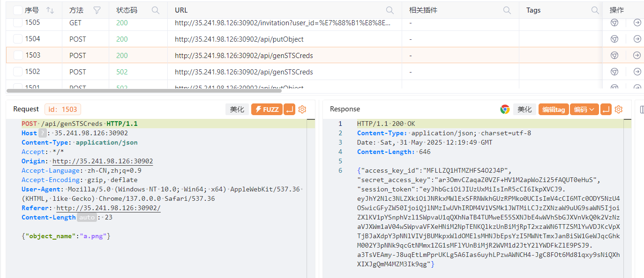Open the 相关插件 column search filter
The image size is (644, 278).
click(x=507, y=10)
